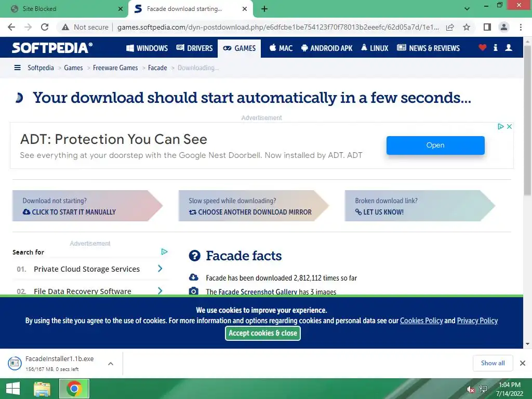This screenshot has height=399, width=532.
Task: Go to Facade breadcrumb link
Action: tap(157, 68)
